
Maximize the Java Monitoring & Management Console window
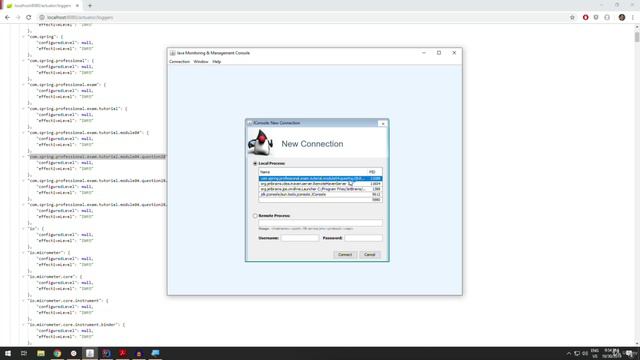click(x=439, y=53)
